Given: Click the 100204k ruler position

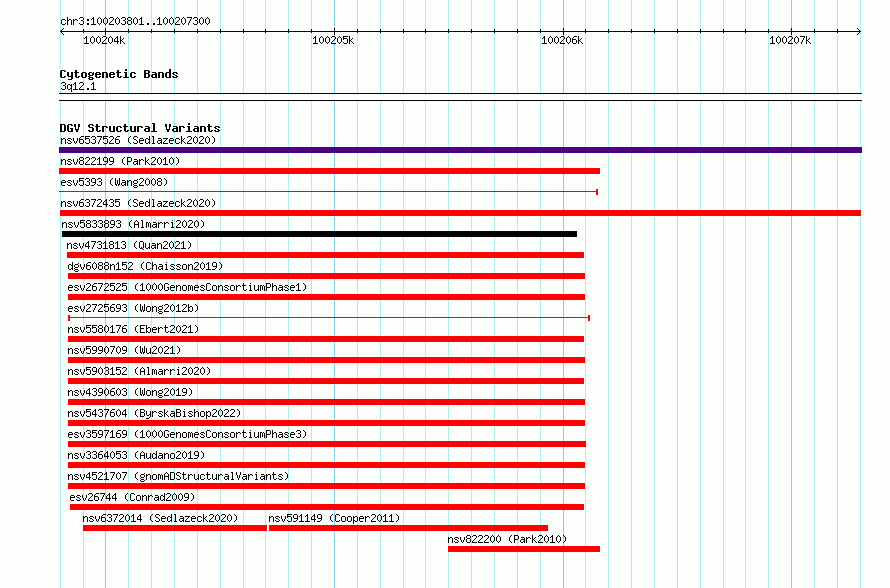Looking at the screenshot, I should click(x=104, y=40).
